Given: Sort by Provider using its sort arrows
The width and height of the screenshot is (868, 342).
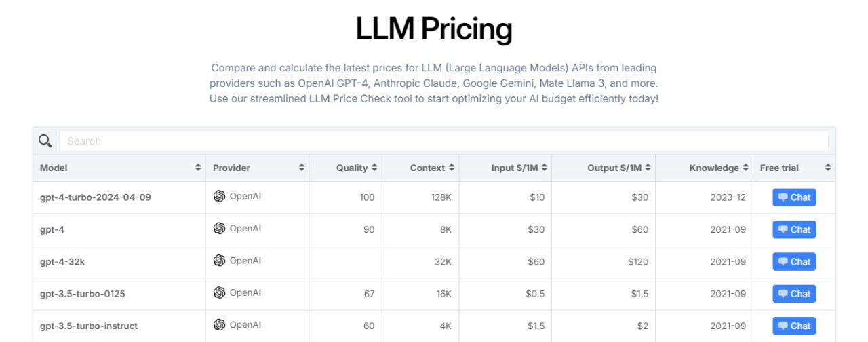Looking at the screenshot, I should pyautogui.click(x=302, y=168).
